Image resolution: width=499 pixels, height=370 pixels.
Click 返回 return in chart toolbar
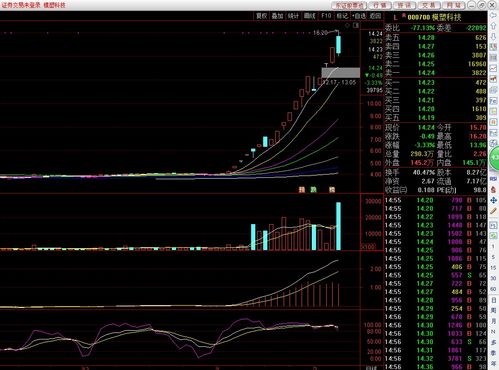coord(375,16)
